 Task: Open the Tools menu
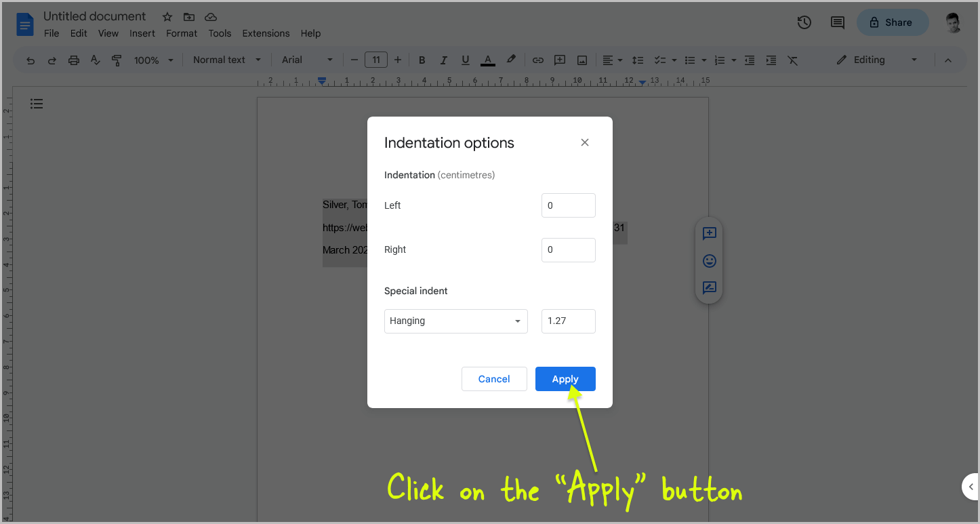point(220,33)
